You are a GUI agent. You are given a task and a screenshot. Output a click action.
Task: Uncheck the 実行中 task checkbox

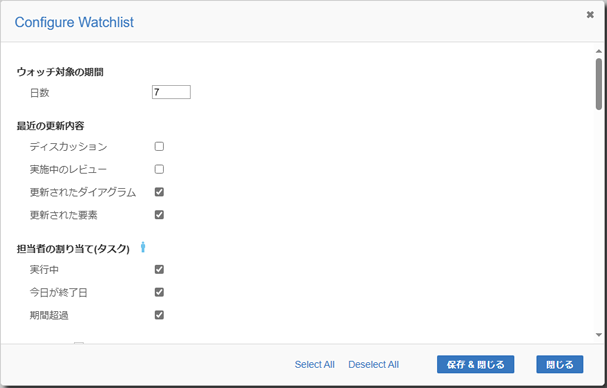(x=159, y=269)
